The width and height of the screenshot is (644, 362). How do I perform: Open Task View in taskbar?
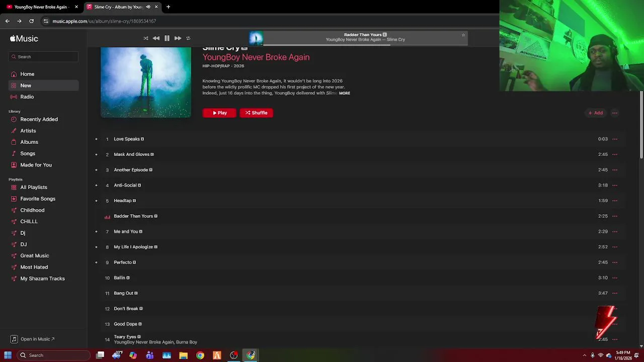pyautogui.click(x=100, y=355)
